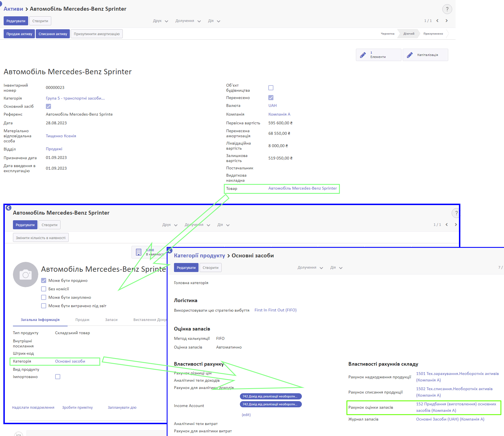Click Створити button in assets form
Image resolution: width=504 pixels, height=436 pixels.
(40, 21)
